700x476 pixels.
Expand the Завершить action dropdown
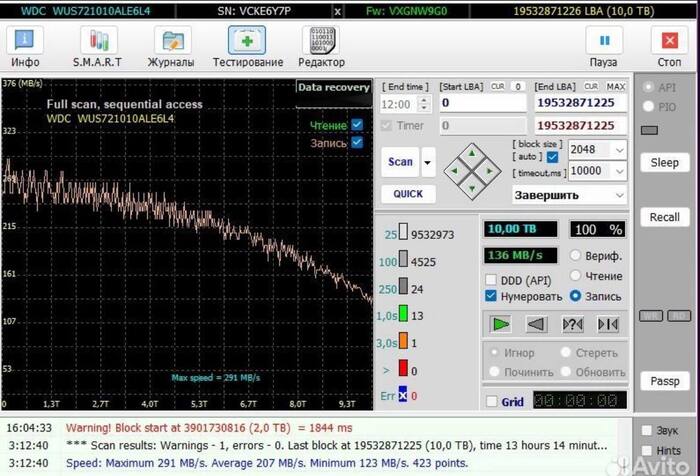620,195
